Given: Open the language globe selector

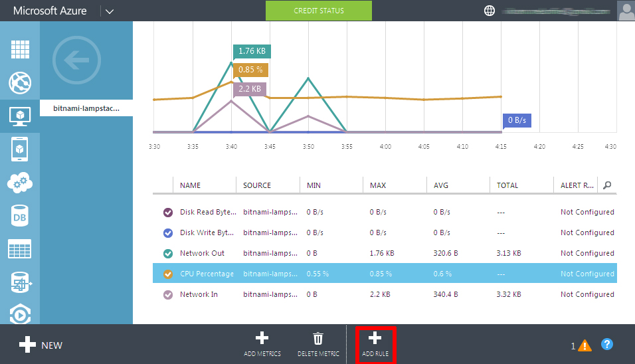Looking at the screenshot, I should tap(490, 11).
